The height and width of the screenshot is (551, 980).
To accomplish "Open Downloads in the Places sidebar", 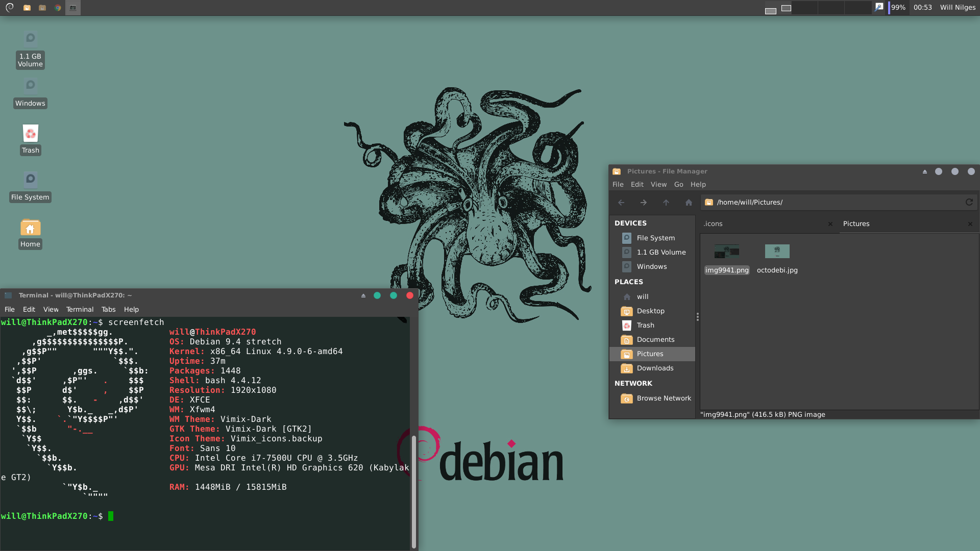I will coord(652,368).
